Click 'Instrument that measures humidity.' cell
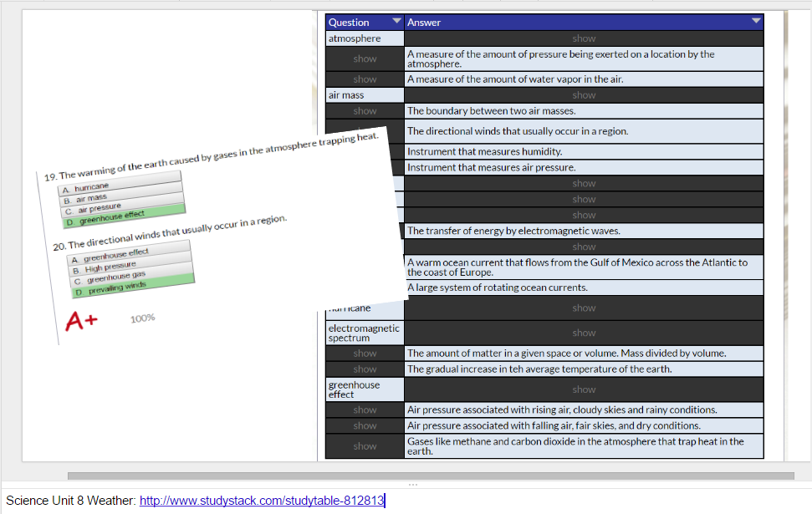This screenshot has height=514, width=812. pos(584,151)
